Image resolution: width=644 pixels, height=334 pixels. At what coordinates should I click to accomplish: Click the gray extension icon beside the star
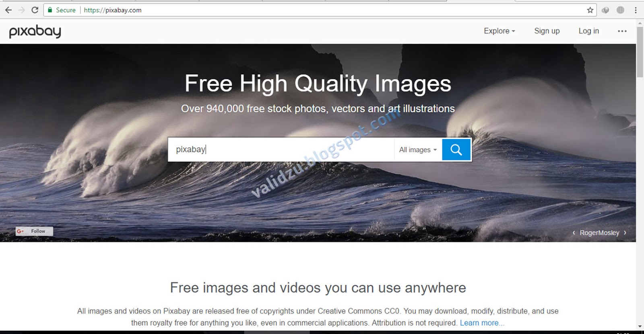[x=605, y=10]
